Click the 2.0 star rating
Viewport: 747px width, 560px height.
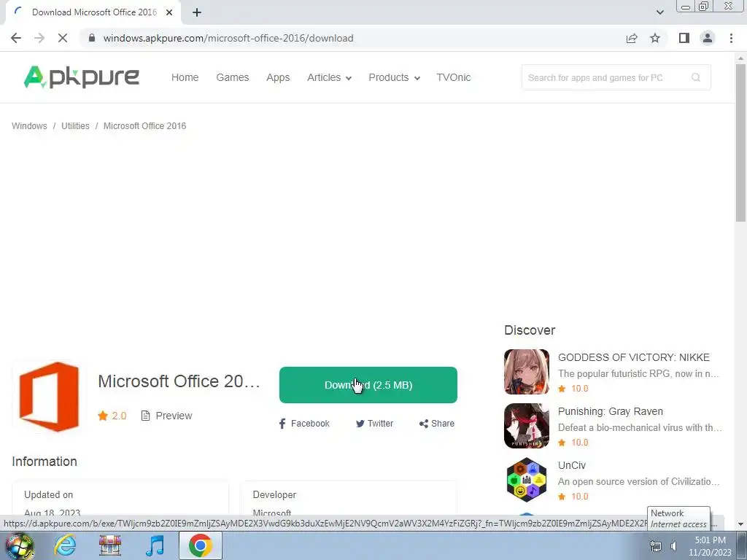point(112,416)
